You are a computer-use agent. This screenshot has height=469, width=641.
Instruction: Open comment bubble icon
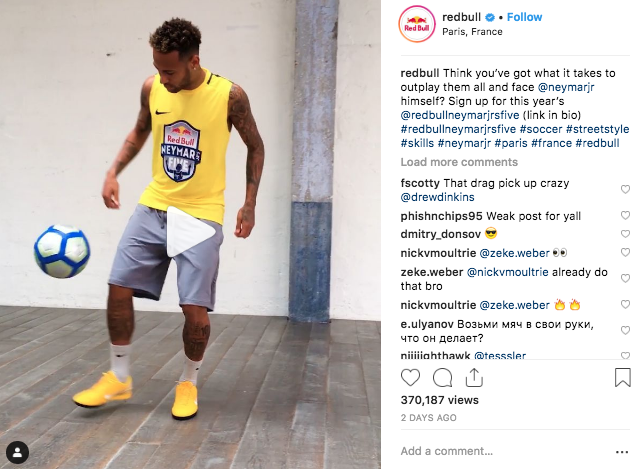tap(442, 377)
